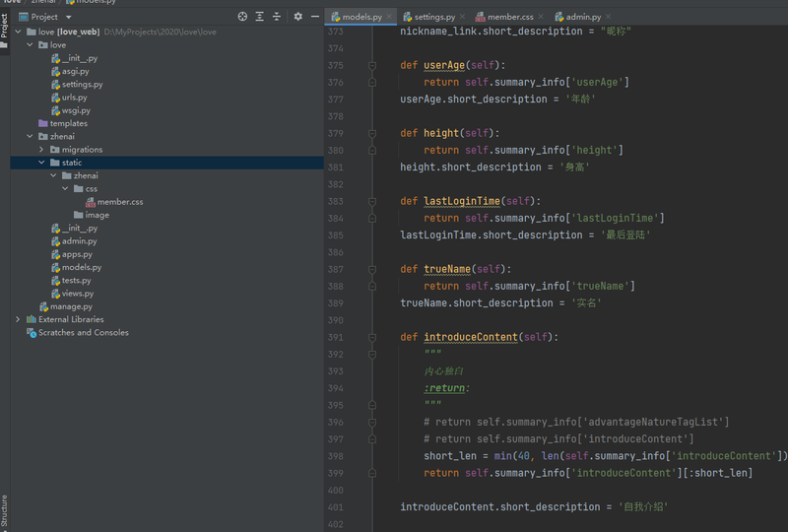Click the models.py breadcrumb at top
788x532 pixels.
click(x=92, y=2)
